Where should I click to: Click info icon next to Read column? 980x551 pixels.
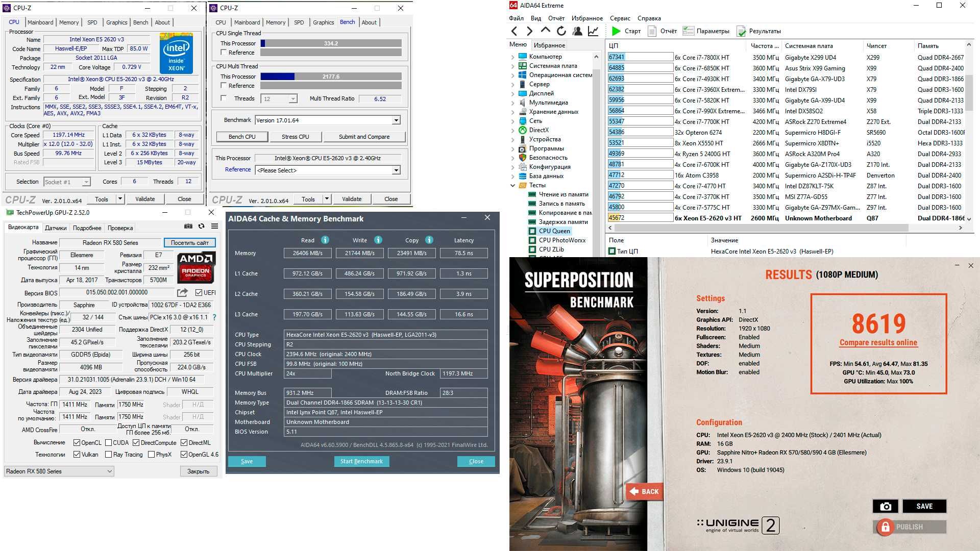tap(325, 240)
